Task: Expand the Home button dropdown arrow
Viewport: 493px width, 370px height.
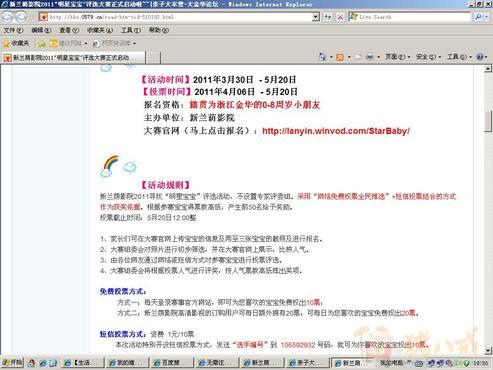Action: coord(331,57)
